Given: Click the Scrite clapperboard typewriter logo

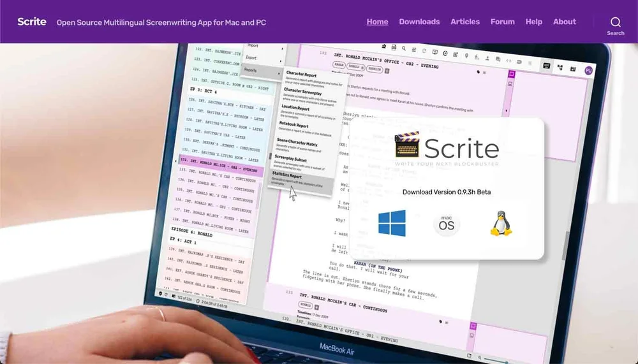Looking at the screenshot, I should (x=407, y=145).
